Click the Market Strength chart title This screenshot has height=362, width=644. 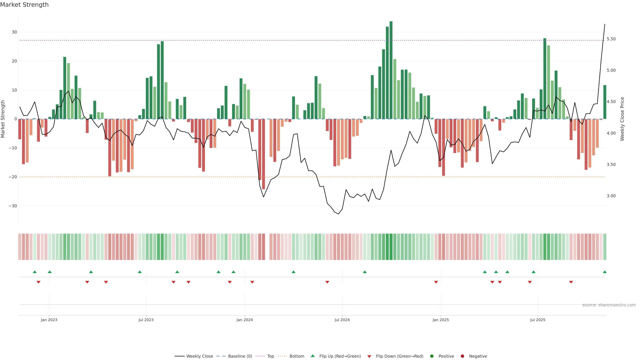click(24, 5)
